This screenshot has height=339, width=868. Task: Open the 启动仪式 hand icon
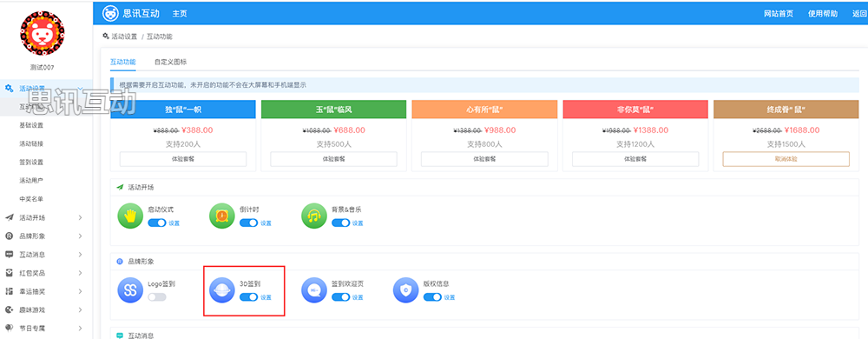131,216
